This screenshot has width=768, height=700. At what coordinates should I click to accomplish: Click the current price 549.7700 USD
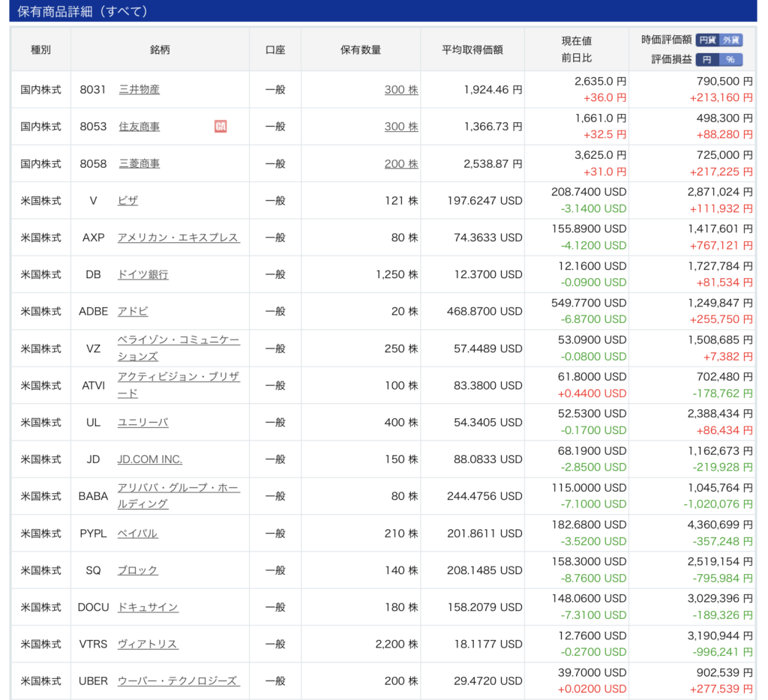[589, 303]
